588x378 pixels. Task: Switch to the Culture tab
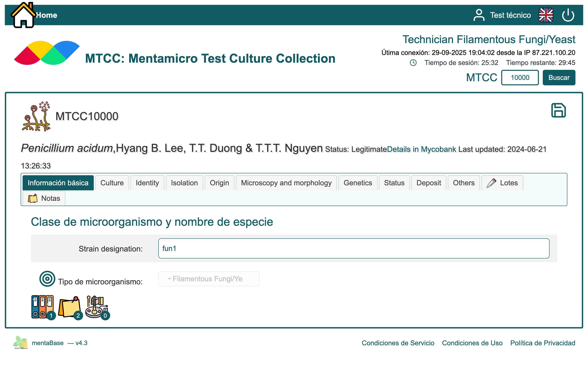coord(112,183)
